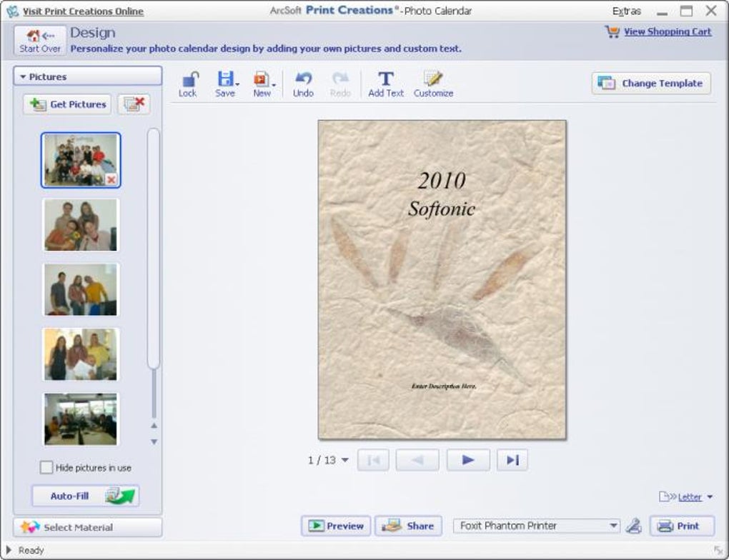
Task: Click the Enter Description Here text
Action: coord(444,386)
